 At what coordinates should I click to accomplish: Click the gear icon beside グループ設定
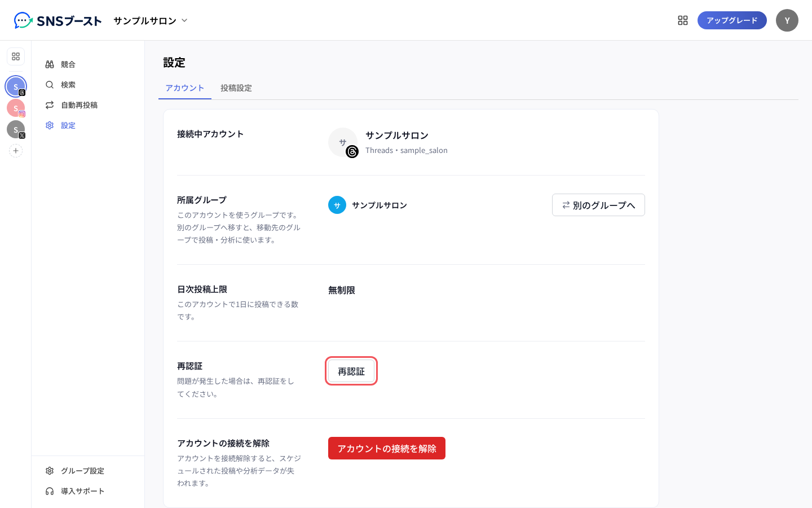50,471
